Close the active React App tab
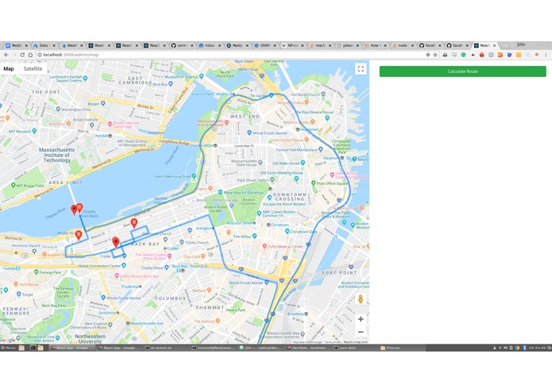The width and height of the screenshot is (552, 392). [494, 45]
